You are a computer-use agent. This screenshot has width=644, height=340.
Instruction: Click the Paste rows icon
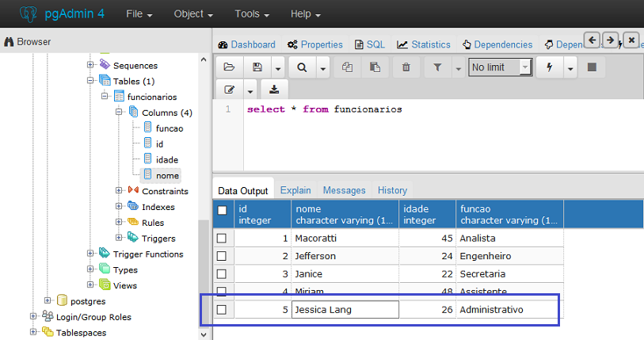click(375, 67)
